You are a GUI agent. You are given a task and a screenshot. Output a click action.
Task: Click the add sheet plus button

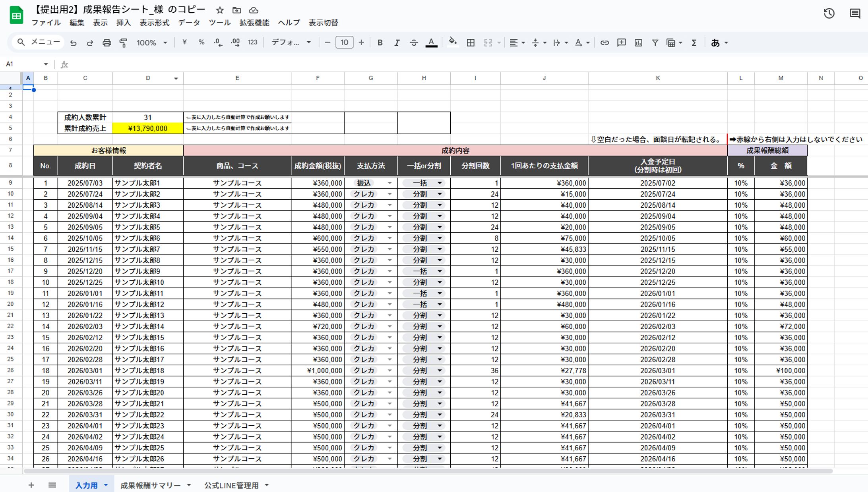[31, 485]
